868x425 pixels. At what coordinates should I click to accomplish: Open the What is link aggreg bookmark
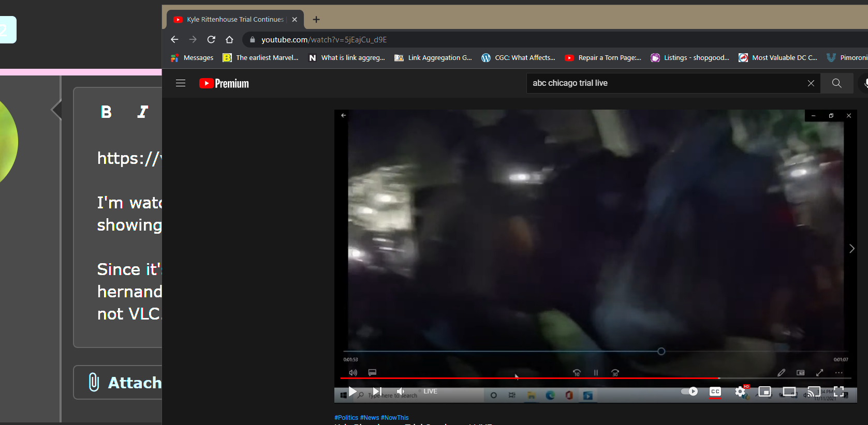(x=347, y=58)
